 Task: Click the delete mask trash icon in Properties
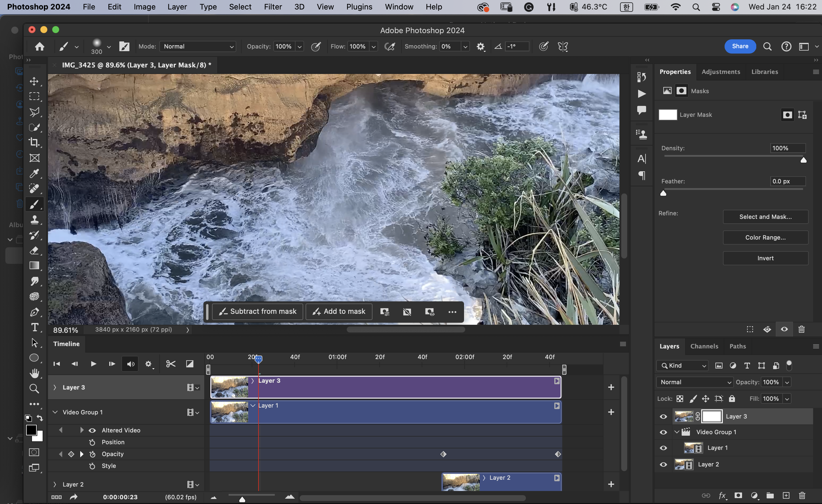801,329
